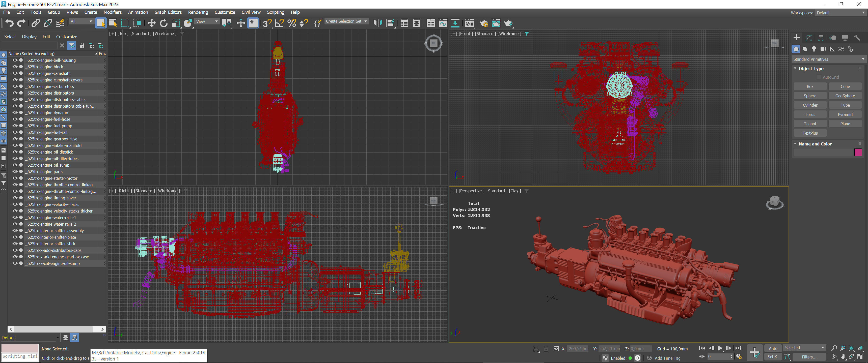
Task: Open the Rendering menu
Action: pos(198,12)
